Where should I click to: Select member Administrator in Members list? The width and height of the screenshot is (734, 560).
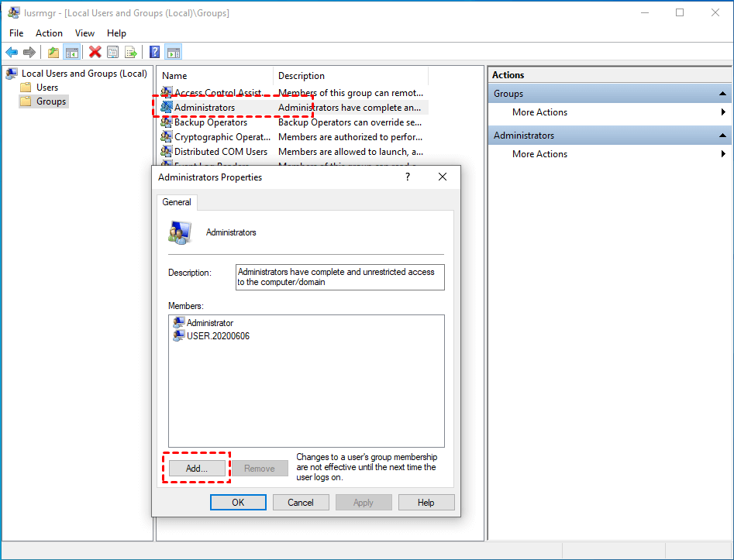210,323
